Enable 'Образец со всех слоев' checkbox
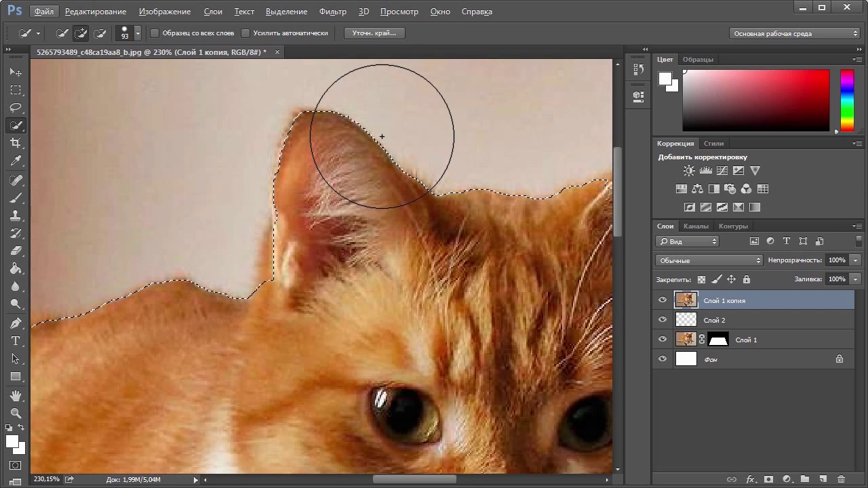This screenshot has height=488, width=868. (x=155, y=33)
